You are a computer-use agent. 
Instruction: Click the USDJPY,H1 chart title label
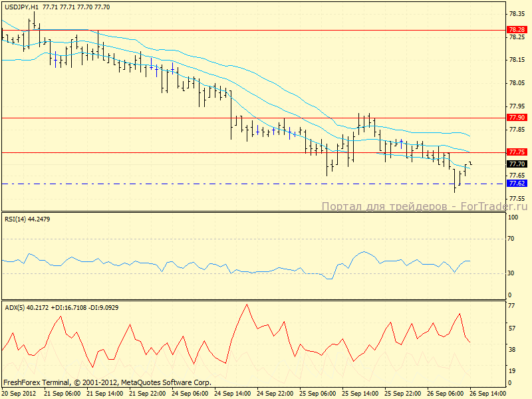click(x=20, y=6)
